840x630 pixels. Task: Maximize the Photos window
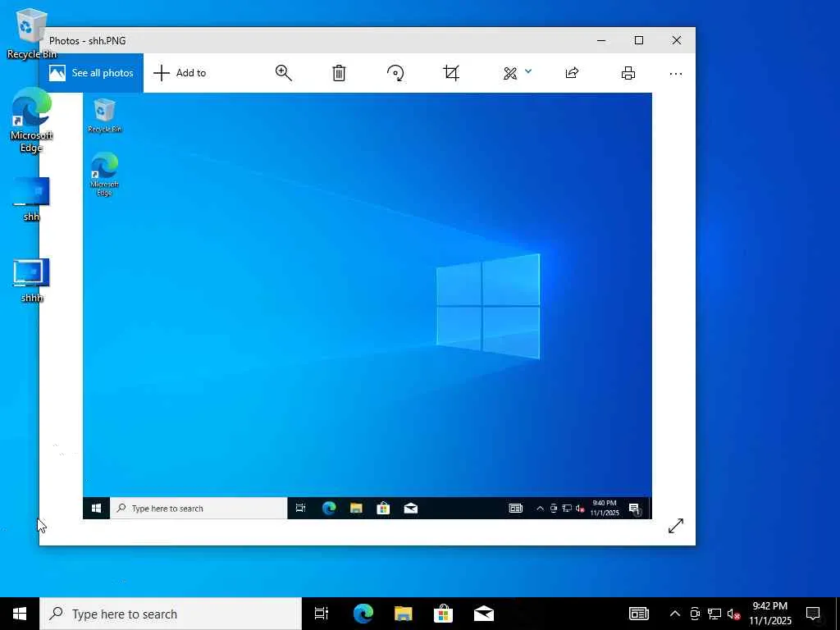[x=638, y=40]
